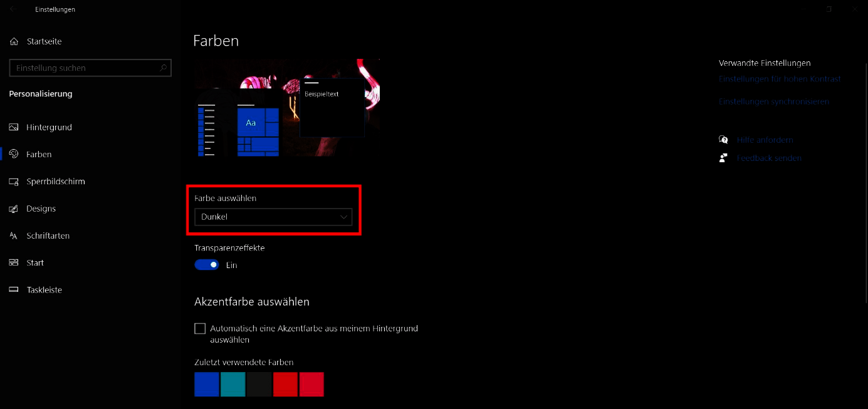Open Sperrbildschirm via its lock screen icon
The width and height of the screenshot is (868, 409).
14,181
